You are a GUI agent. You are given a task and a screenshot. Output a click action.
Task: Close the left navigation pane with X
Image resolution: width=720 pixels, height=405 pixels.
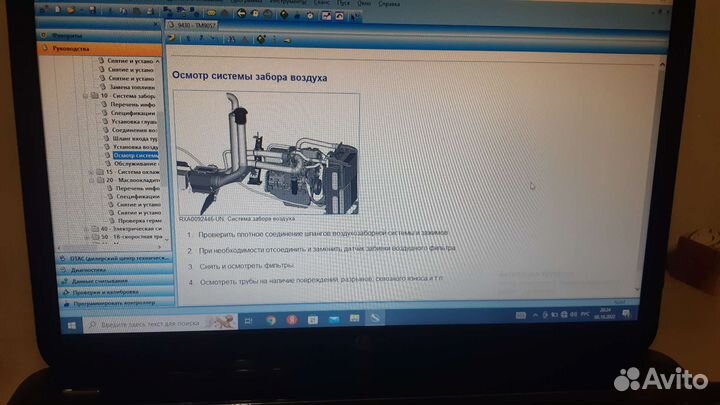[x=155, y=24]
